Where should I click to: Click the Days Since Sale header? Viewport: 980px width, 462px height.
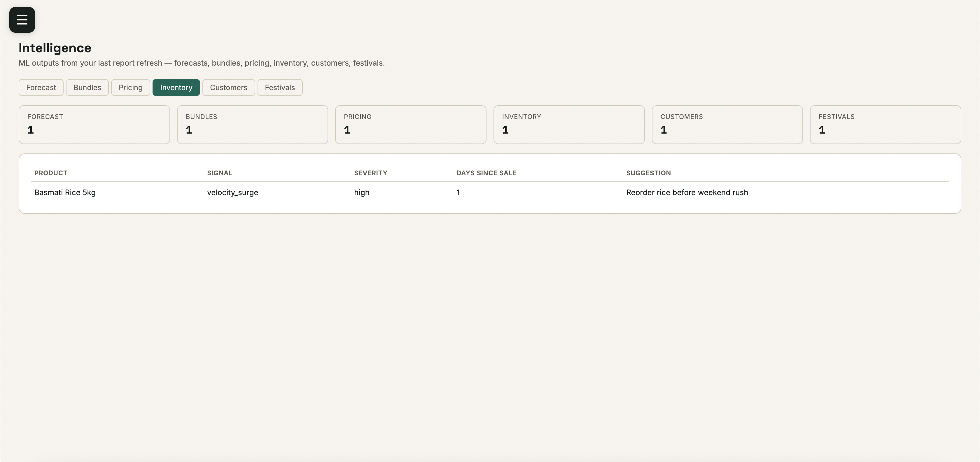pos(487,173)
